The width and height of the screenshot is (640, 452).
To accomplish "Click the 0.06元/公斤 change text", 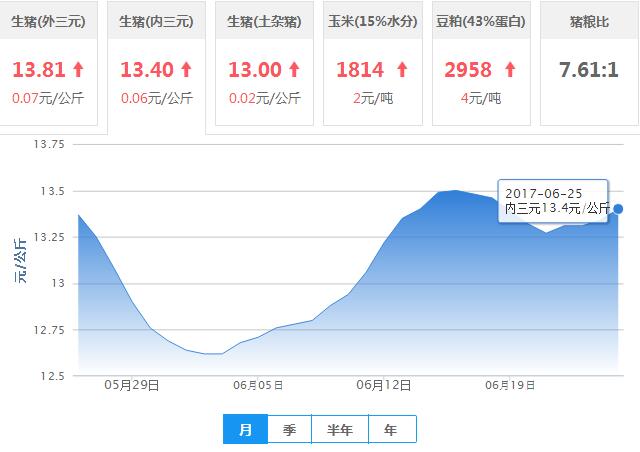I will coord(157,98).
